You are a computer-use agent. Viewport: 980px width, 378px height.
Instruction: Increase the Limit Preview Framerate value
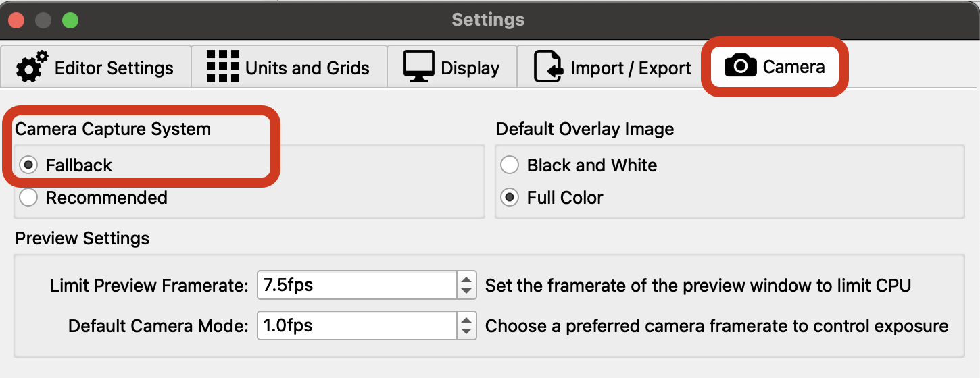coord(466,279)
